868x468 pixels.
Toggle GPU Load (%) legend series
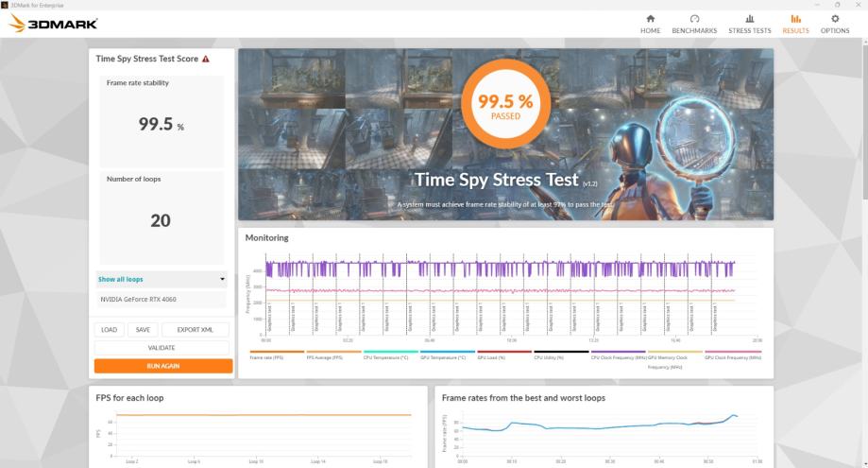click(491, 357)
